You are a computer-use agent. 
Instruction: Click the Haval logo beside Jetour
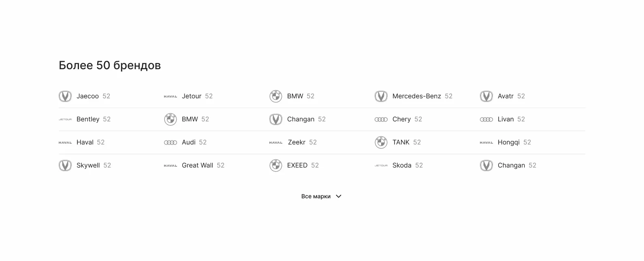click(171, 96)
